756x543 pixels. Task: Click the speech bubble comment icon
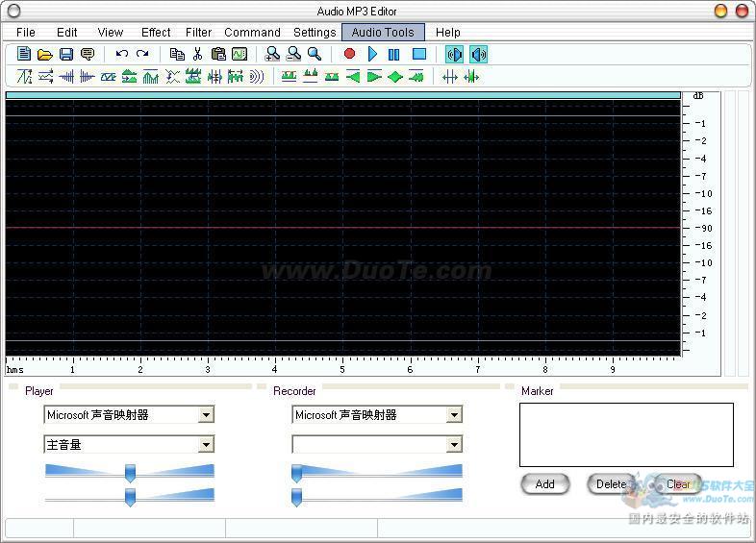click(x=88, y=54)
